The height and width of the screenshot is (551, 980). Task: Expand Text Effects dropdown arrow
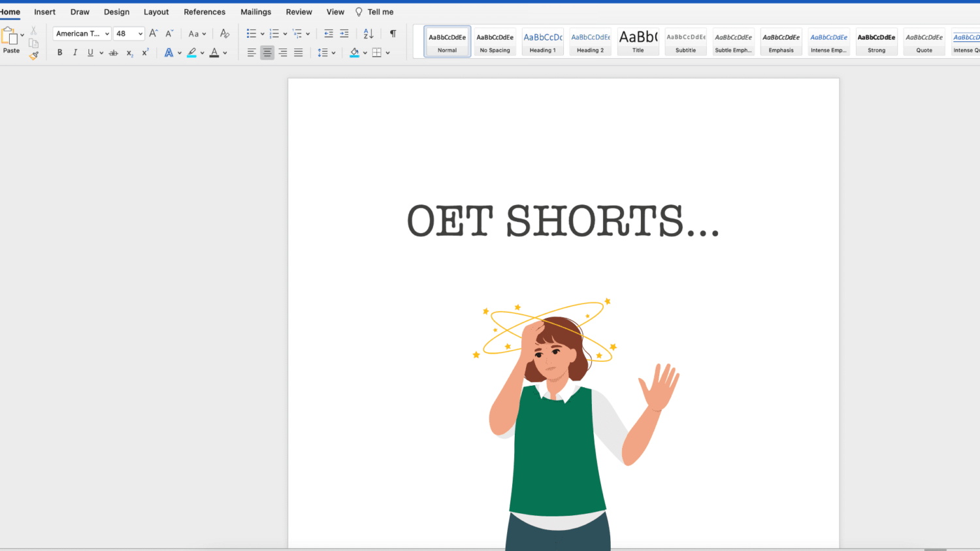click(180, 53)
